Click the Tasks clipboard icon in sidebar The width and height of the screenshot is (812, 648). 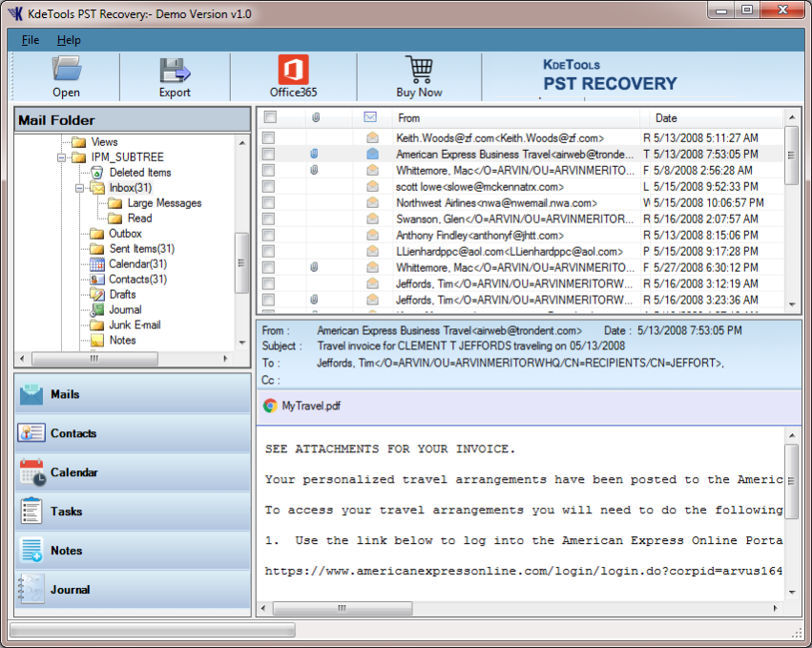31,511
